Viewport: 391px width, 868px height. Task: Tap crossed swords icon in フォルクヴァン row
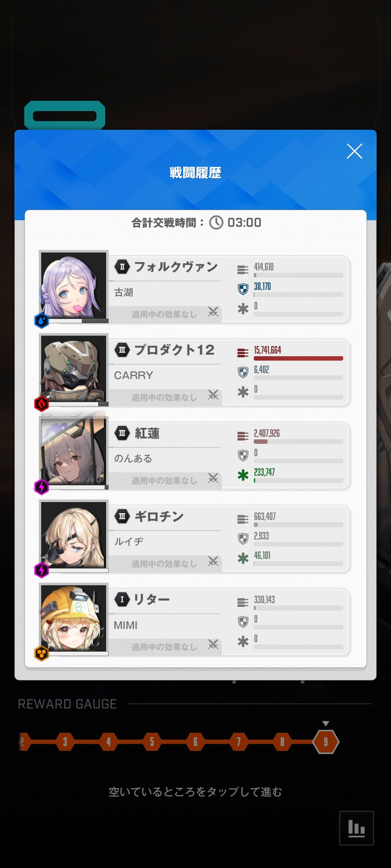click(x=213, y=312)
